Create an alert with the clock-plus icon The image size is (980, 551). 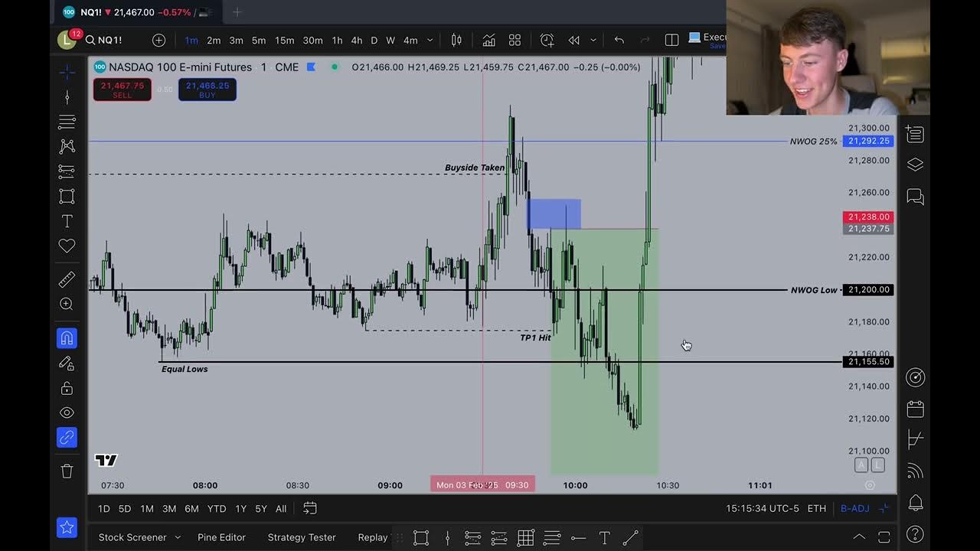click(x=547, y=40)
